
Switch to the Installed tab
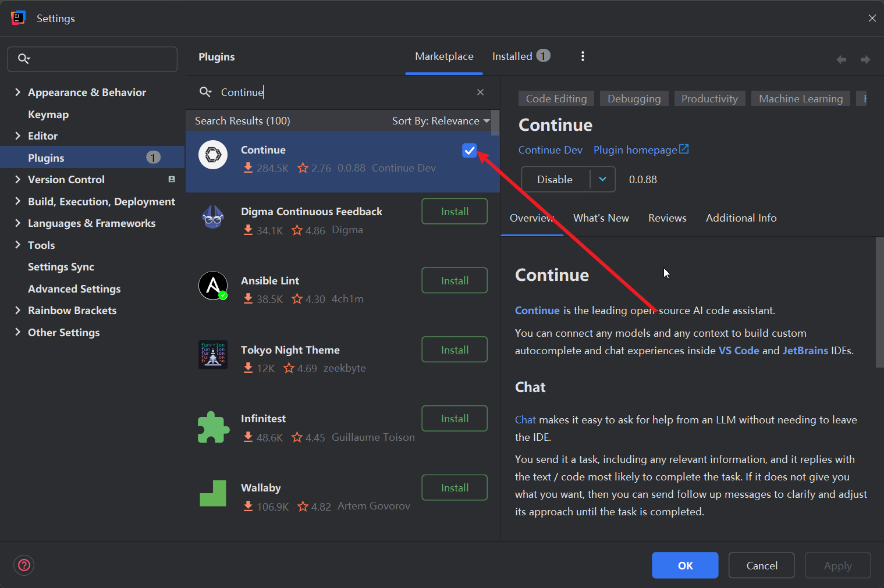521,56
